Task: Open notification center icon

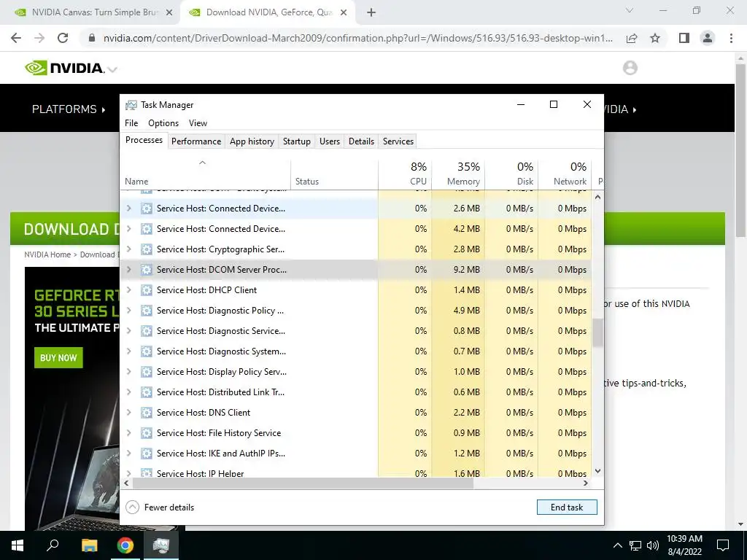Action: point(723,545)
